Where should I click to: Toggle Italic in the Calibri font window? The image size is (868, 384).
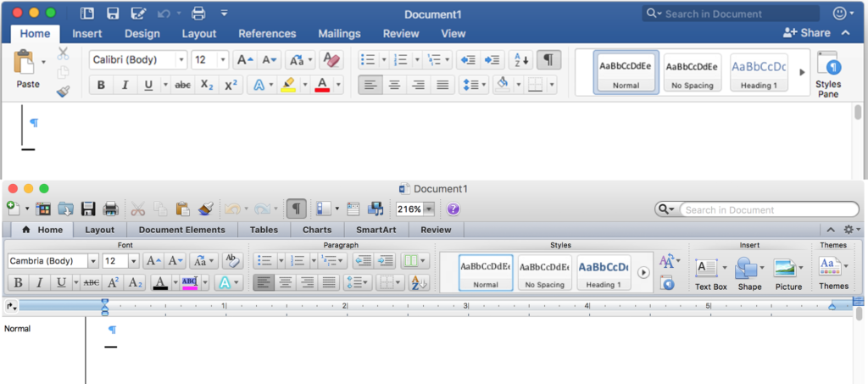pos(125,85)
